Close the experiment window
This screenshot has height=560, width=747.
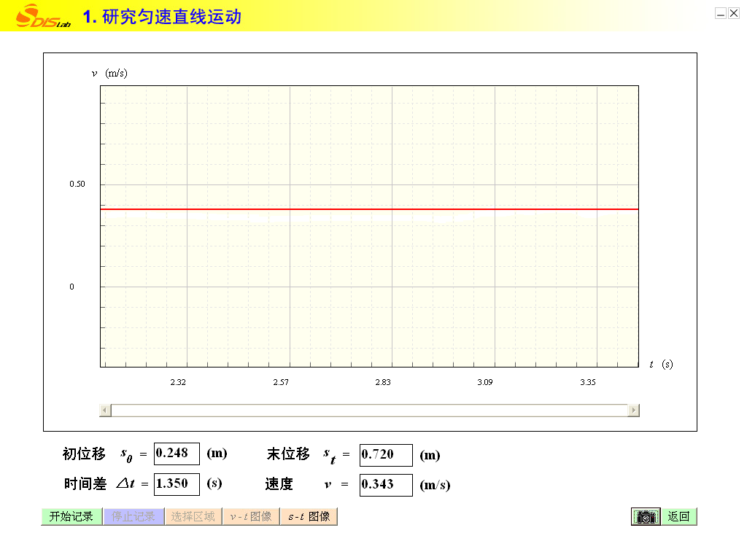(734, 13)
